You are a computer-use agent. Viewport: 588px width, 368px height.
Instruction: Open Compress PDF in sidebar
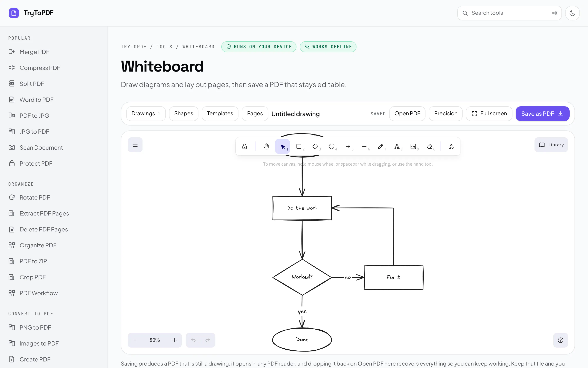(x=53, y=68)
